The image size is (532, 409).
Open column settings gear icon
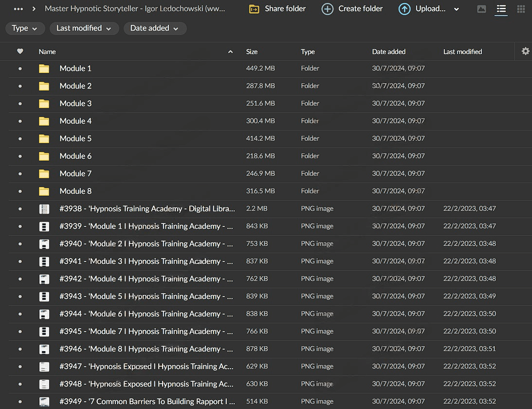pyautogui.click(x=525, y=51)
